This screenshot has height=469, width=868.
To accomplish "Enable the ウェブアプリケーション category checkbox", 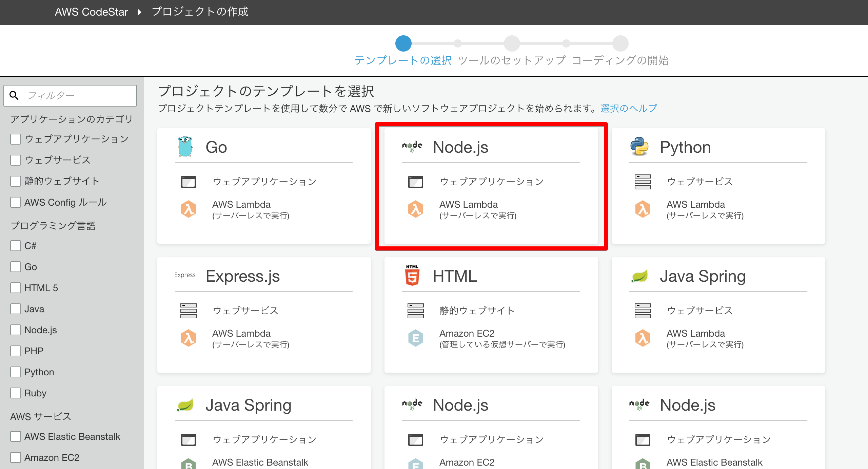I will pos(16,139).
